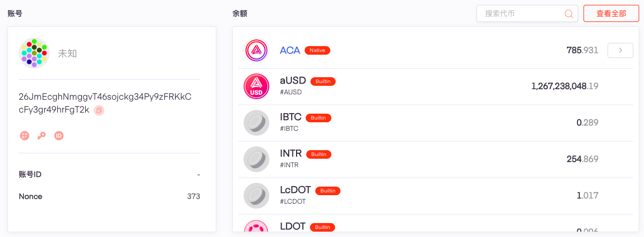This screenshot has height=237, width=644.
Task: Select the aUSD token name
Action: point(293,81)
